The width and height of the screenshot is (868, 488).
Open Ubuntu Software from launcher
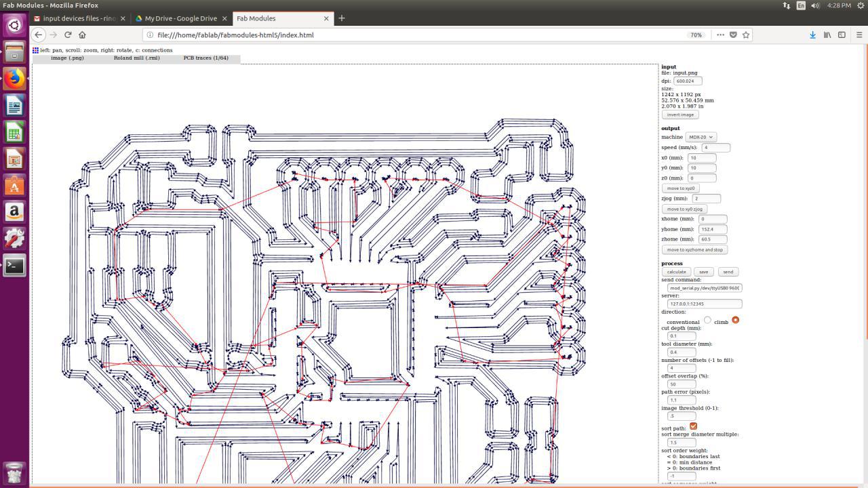(x=14, y=185)
